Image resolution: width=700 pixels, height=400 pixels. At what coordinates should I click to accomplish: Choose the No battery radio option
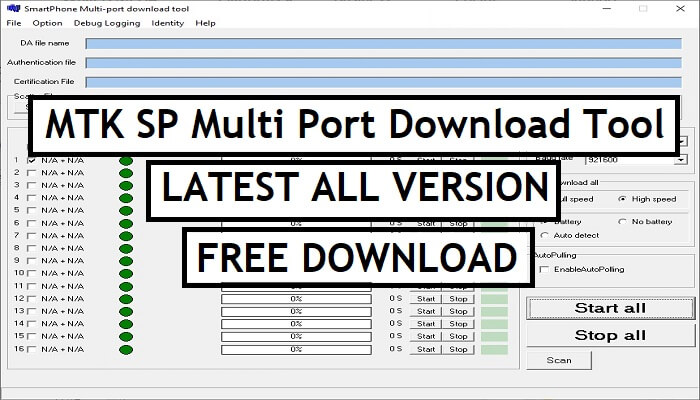pyautogui.click(x=622, y=222)
